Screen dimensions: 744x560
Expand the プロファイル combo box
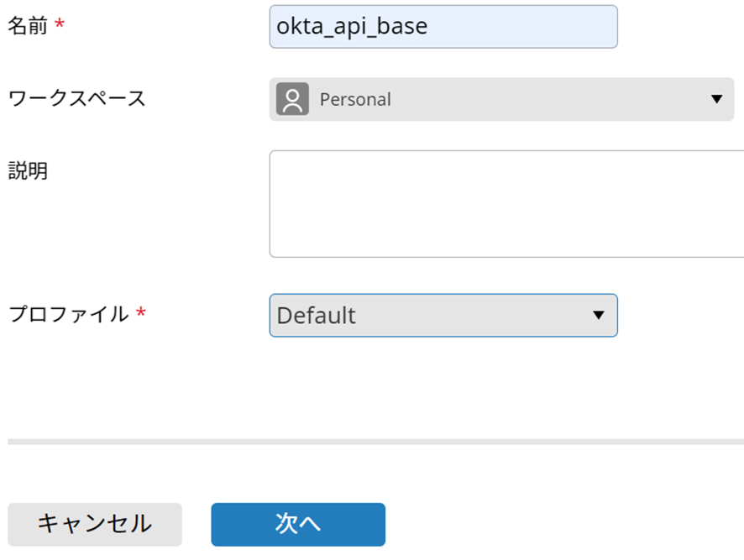[x=443, y=316]
